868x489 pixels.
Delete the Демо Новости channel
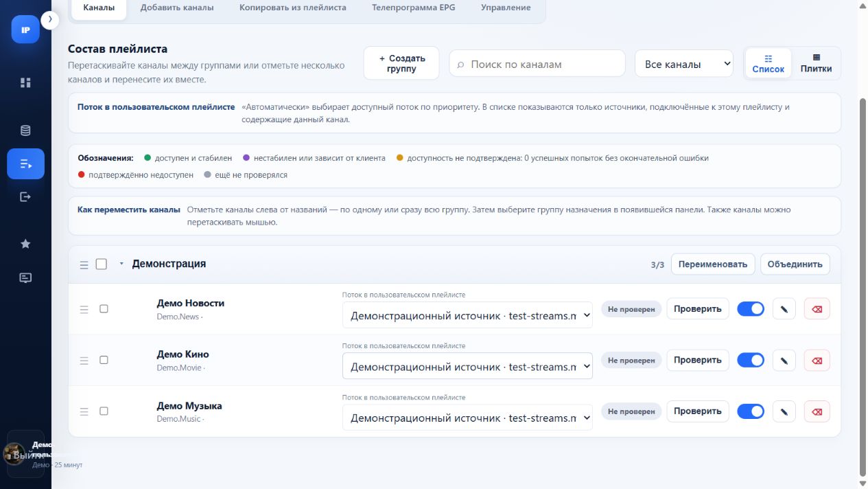point(817,309)
